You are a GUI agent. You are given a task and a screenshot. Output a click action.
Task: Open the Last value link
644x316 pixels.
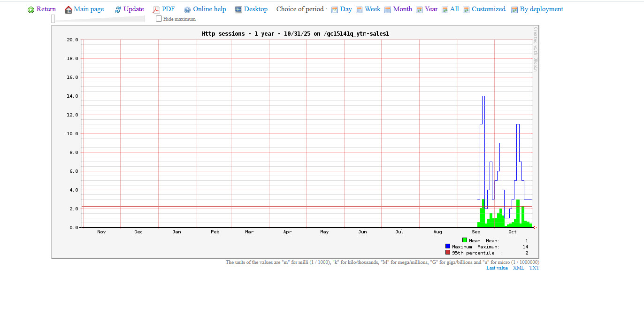coord(497,268)
